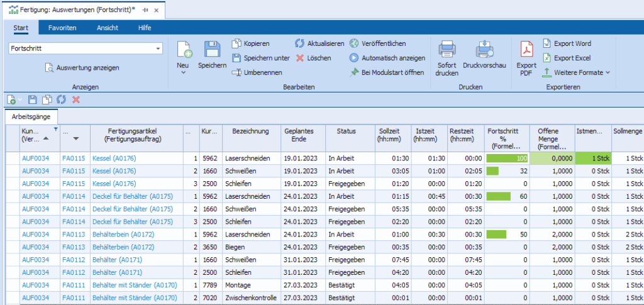Click the Sofort drucken printer icon

447,49
